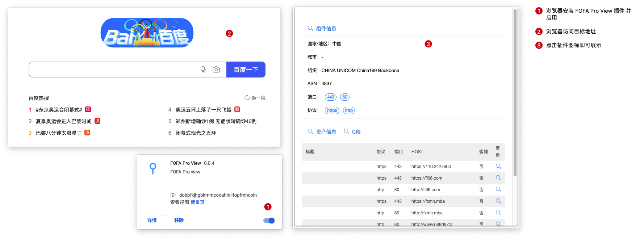644x239 pixels.
Task: Click the view magnifier for http://fzmh.mba row
Action: (498, 213)
